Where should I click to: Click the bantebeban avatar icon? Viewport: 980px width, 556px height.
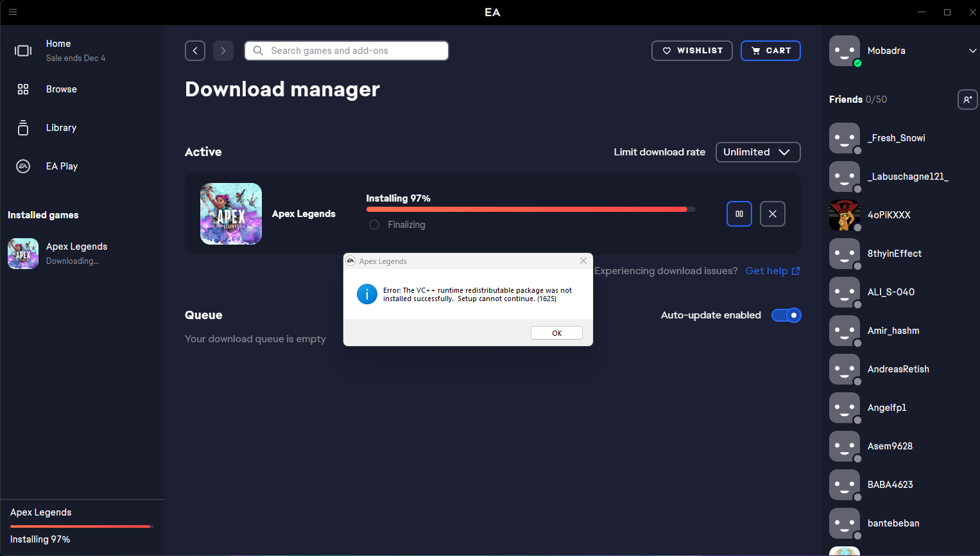845,523
